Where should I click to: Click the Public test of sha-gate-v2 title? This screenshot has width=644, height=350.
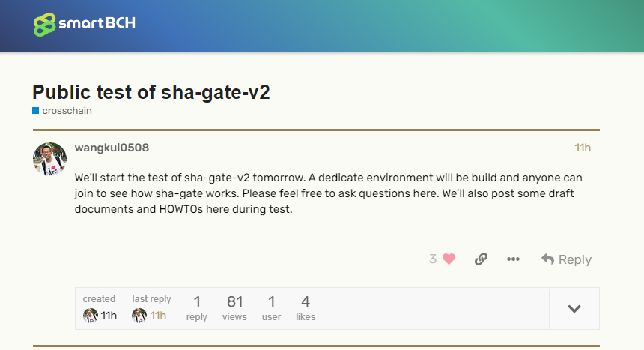tap(151, 92)
